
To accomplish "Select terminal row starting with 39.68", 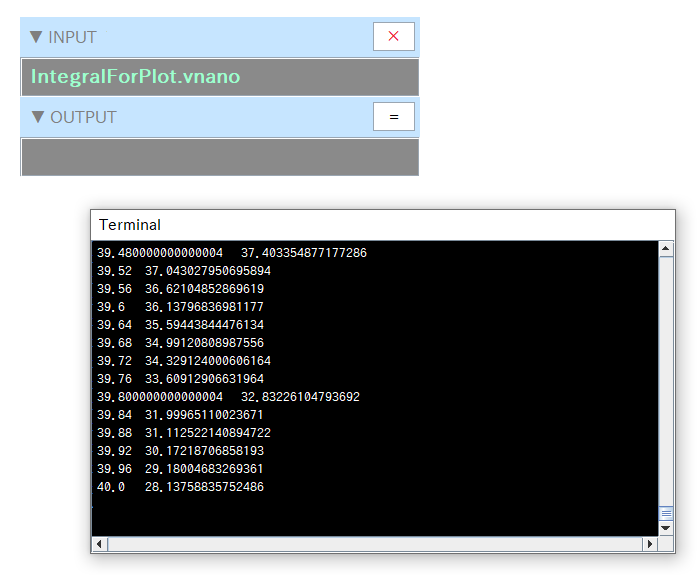I will [180, 343].
